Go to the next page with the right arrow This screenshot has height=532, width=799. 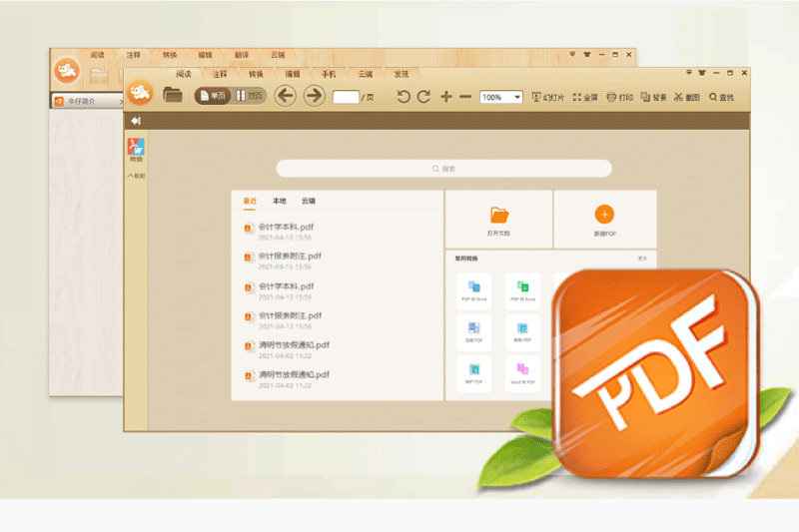(x=314, y=96)
